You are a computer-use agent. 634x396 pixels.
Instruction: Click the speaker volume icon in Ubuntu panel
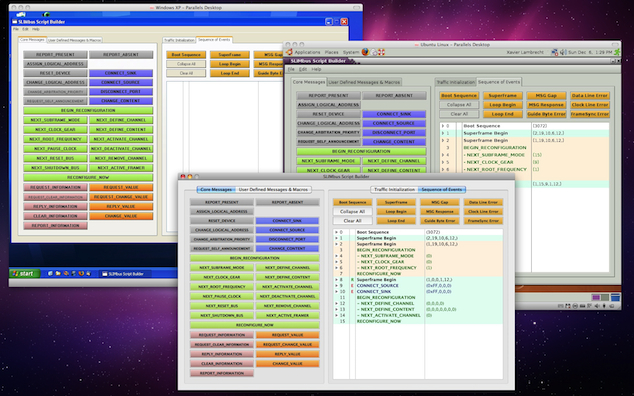click(563, 52)
